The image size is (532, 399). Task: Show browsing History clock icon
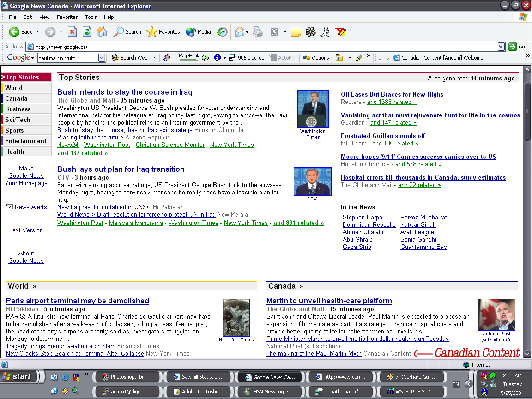[x=222, y=32]
